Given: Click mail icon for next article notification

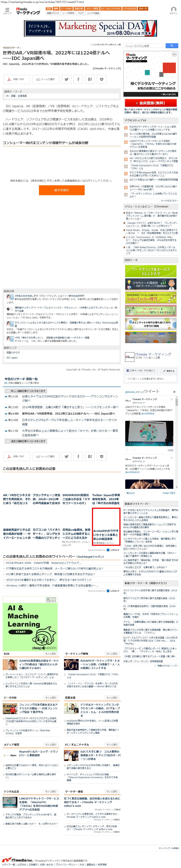Looking at the screenshot, I should tap(6, 383).
